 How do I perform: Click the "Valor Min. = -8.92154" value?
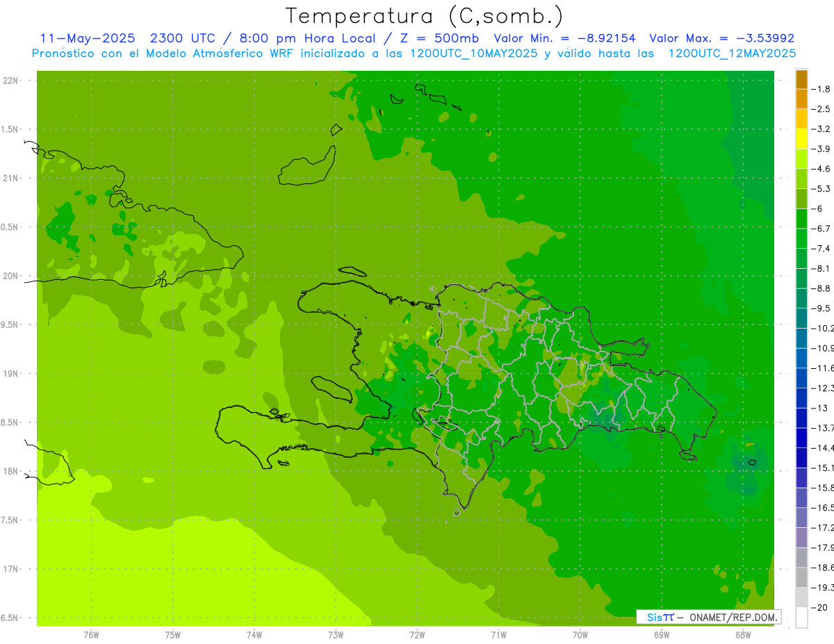click(x=564, y=38)
